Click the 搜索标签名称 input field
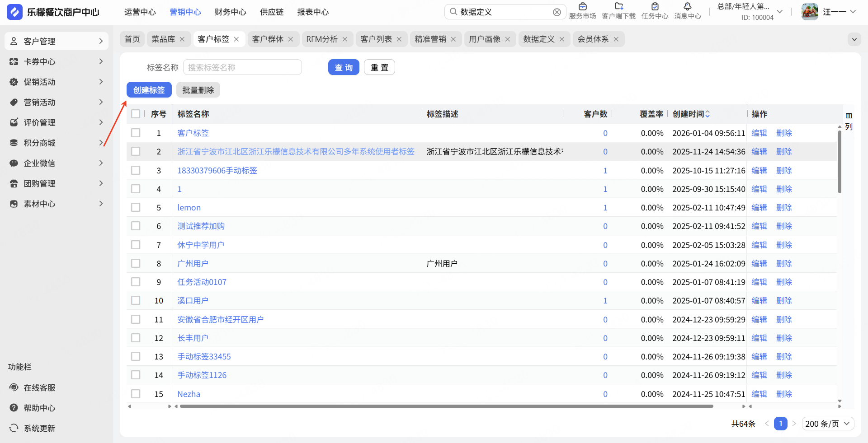 tap(242, 67)
